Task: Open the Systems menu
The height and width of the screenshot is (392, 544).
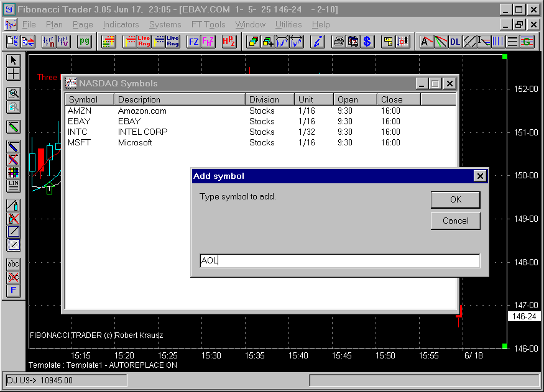Action: [x=165, y=25]
